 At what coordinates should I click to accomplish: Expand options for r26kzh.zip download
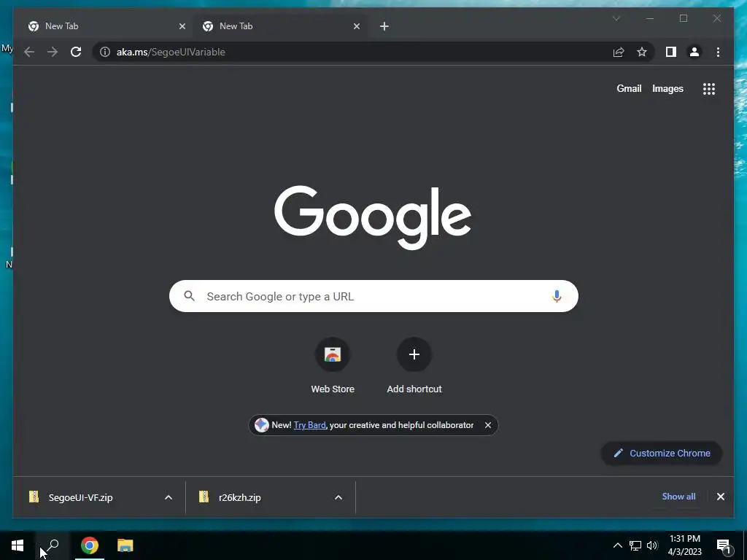click(338, 497)
